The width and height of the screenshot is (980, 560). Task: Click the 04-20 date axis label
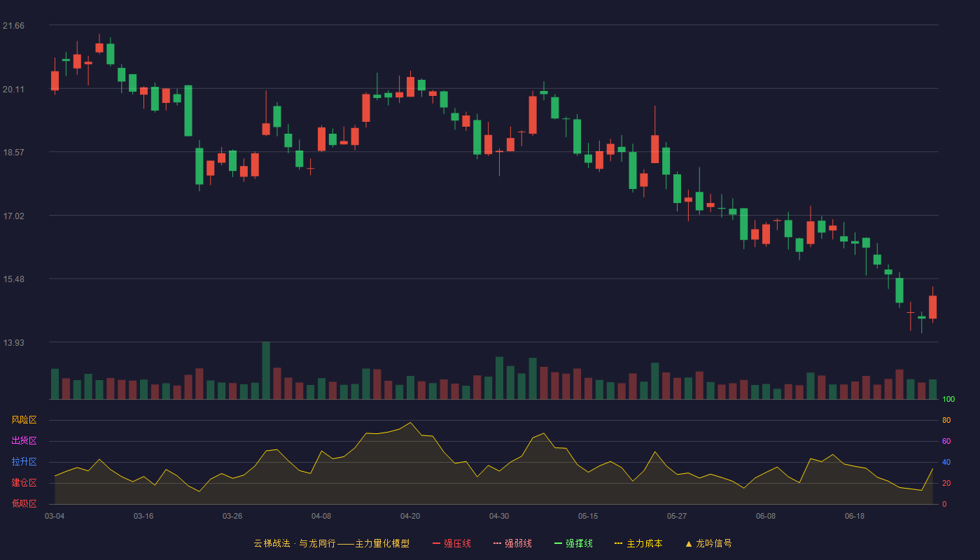click(410, 516)
